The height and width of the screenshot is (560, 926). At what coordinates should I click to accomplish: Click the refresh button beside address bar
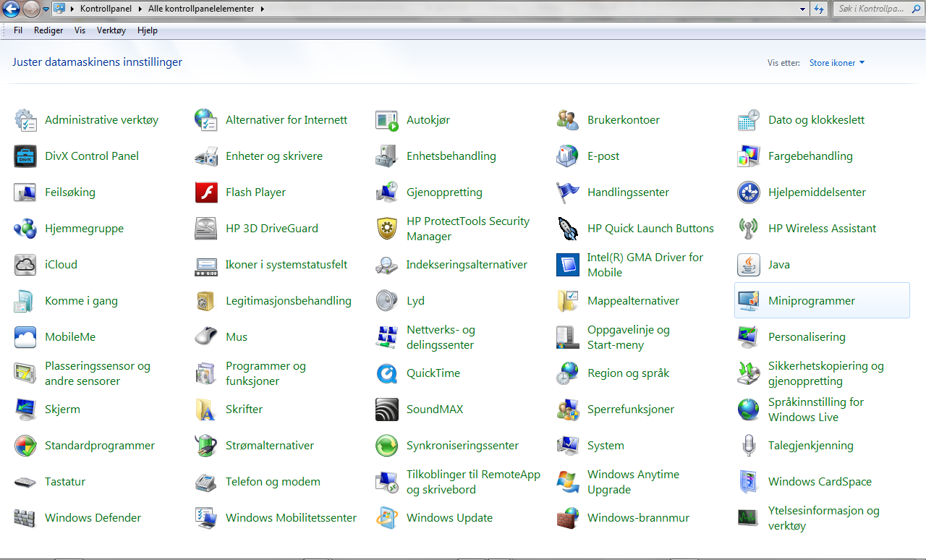[819, 9]
